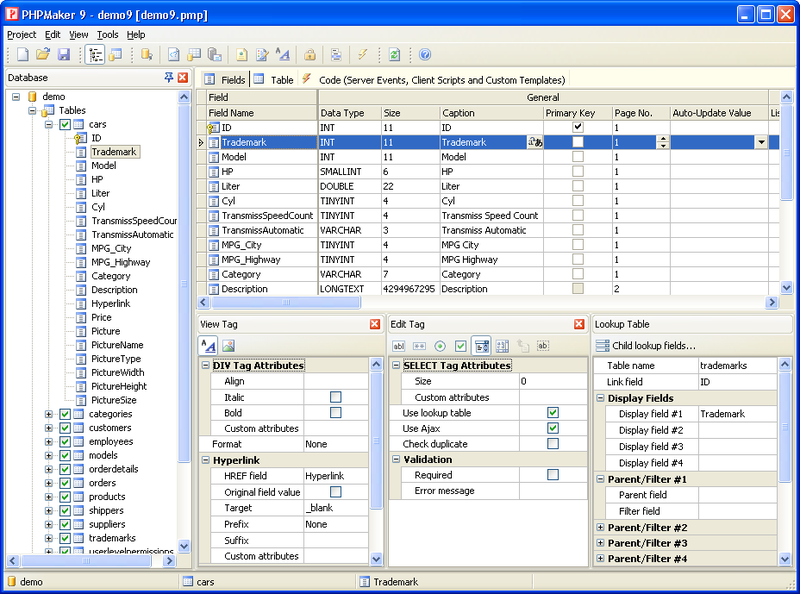The height and width of the screenshot is (594, 800).
Task: Choose the hidden field edit tag icon
Action: [543, 346]
